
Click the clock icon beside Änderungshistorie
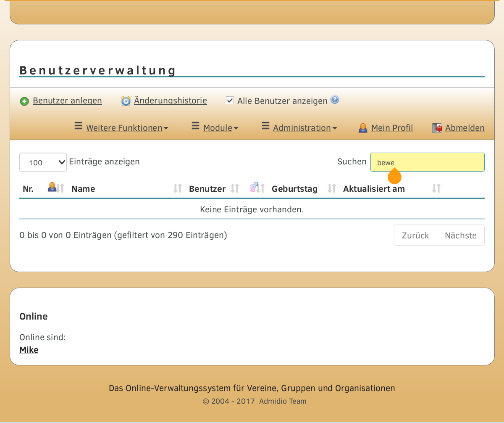point(126,101)
